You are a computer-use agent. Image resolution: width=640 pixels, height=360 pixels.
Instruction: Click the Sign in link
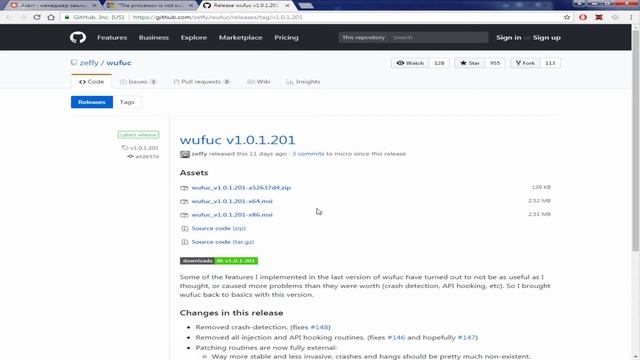pyautogui.click(x=509, y=38)
